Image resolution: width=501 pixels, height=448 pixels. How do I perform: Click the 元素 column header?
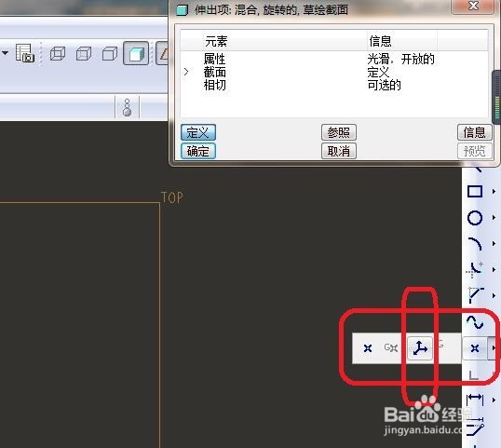(216, 41)
